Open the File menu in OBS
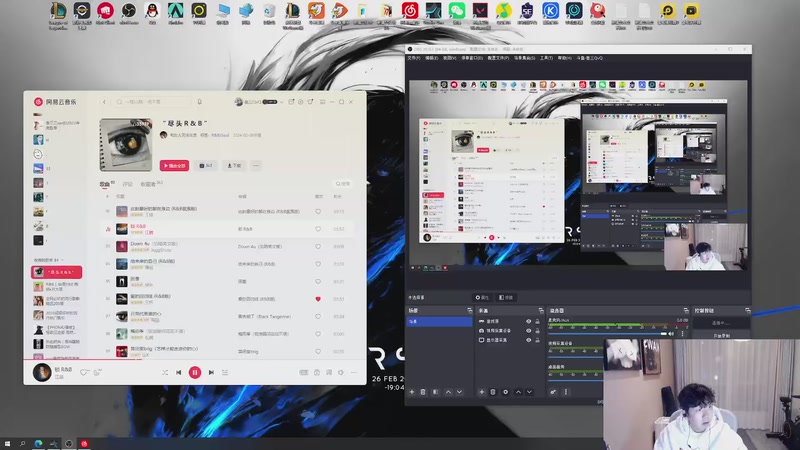This screenshot has height=450, width=800. (x=413, y=58)
